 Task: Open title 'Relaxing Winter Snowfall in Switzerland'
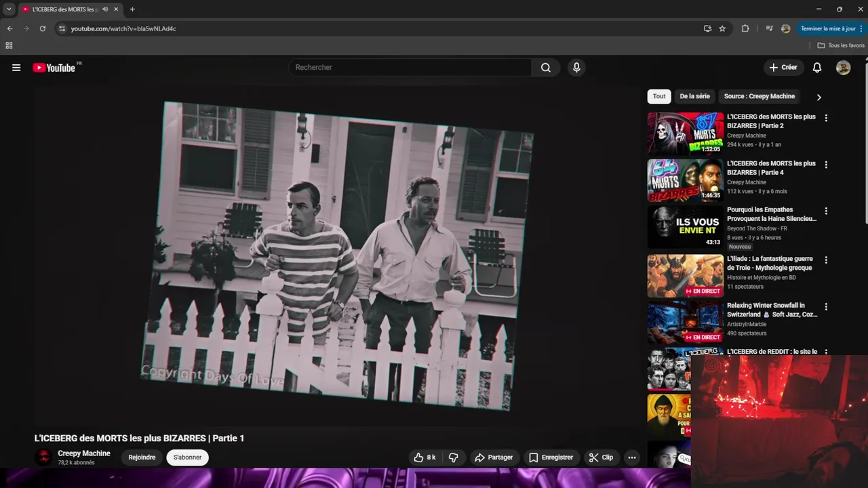point(772,310)
